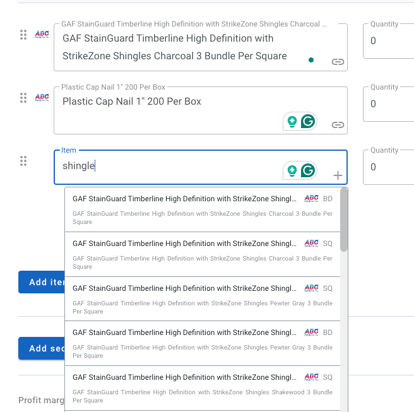Click the ABC supplier logo next to Plastic Cap Nail

[42, 97]
